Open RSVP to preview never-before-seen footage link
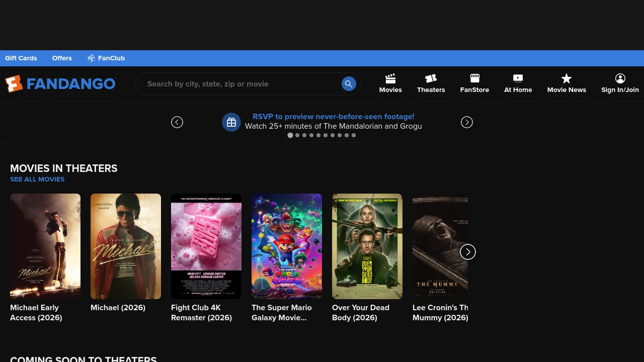 pos(334,117)
